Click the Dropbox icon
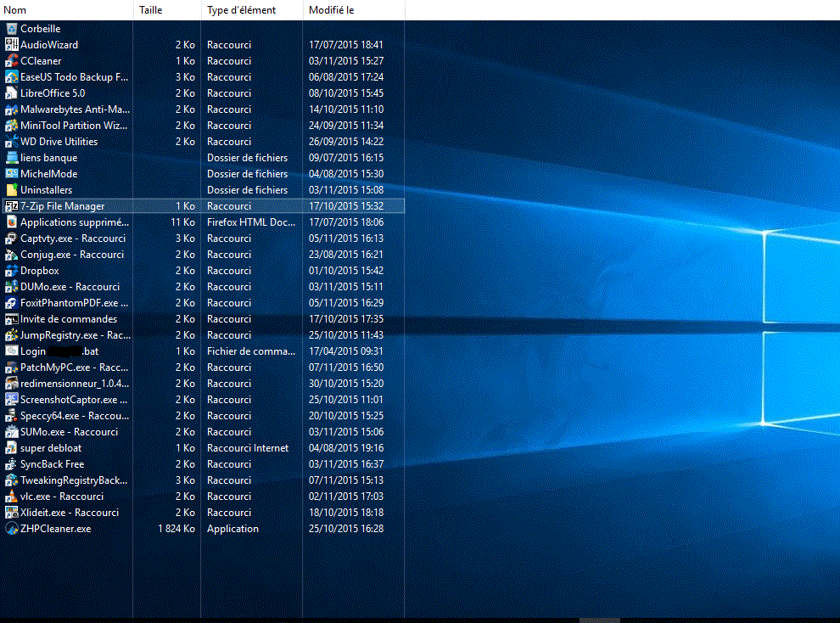This screenshot has width=840, height=623. point(11,271)
